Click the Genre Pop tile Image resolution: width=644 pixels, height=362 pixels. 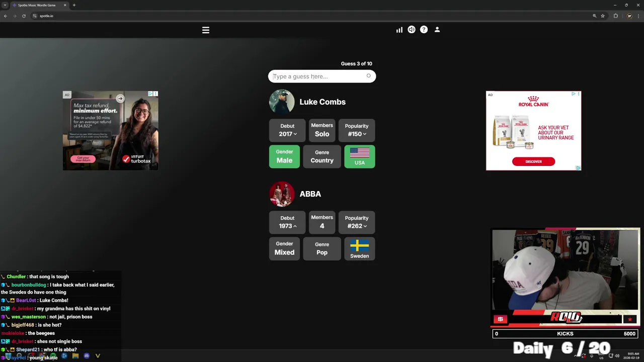[322, 248]
